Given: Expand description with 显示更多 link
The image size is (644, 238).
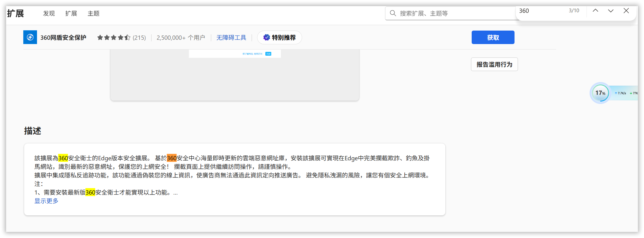Looking at the screenshot, I should coord(46,201).
